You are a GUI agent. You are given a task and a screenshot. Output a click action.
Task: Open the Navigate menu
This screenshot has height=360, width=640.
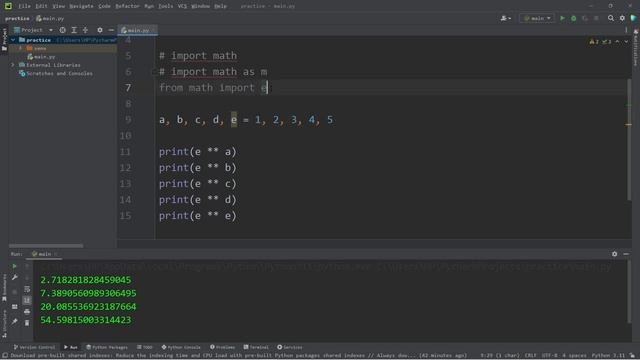click(81, 6)
